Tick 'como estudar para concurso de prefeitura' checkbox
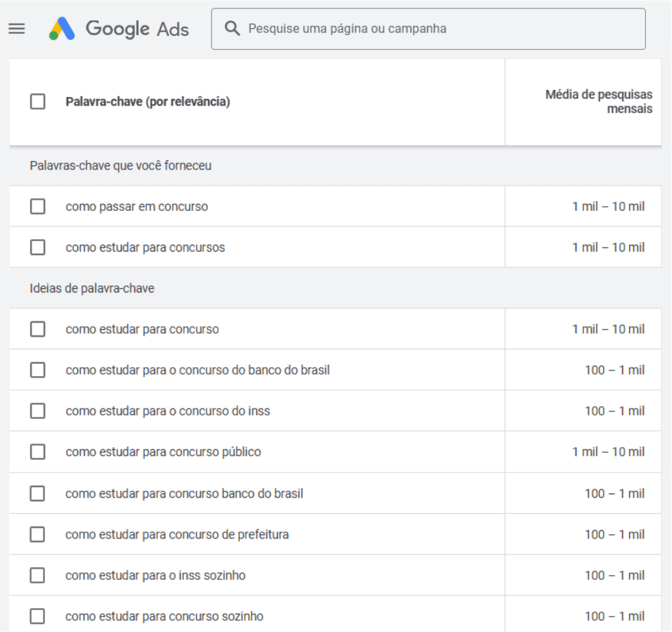The width and height of the screenshot is (672, 632). click(x=38, y=535)
